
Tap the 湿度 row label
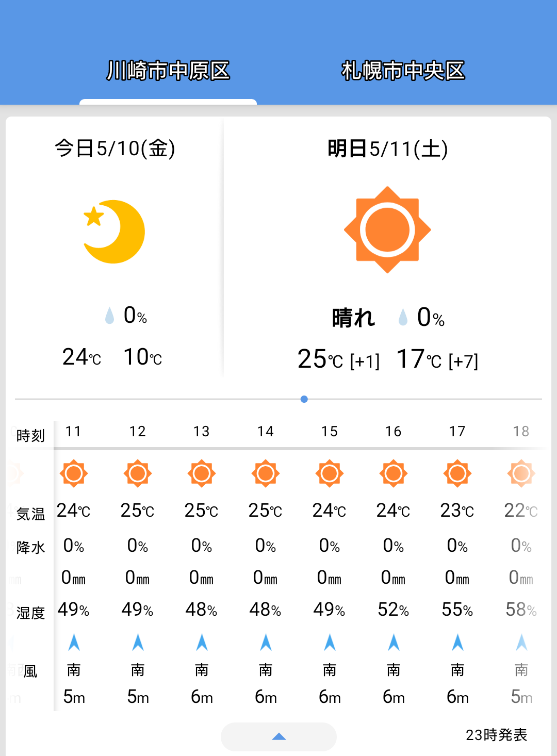tap(30, 613)
